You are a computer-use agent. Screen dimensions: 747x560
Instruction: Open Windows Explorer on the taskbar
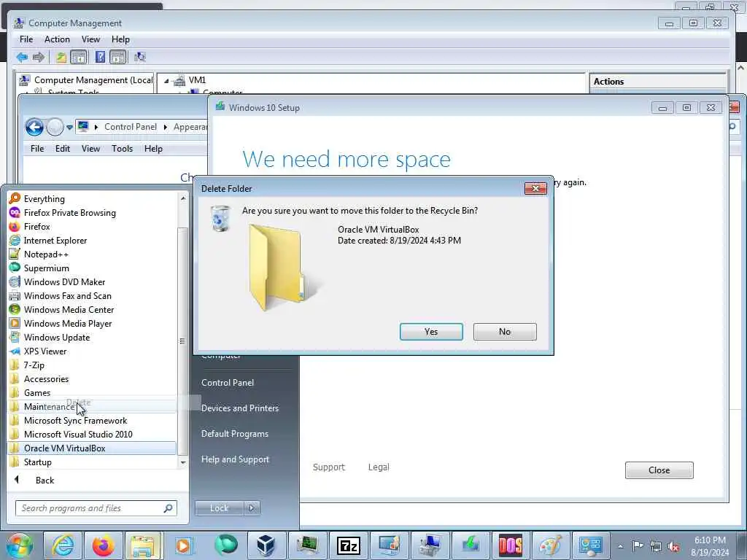pyautogui.click(x=144, y=545)
